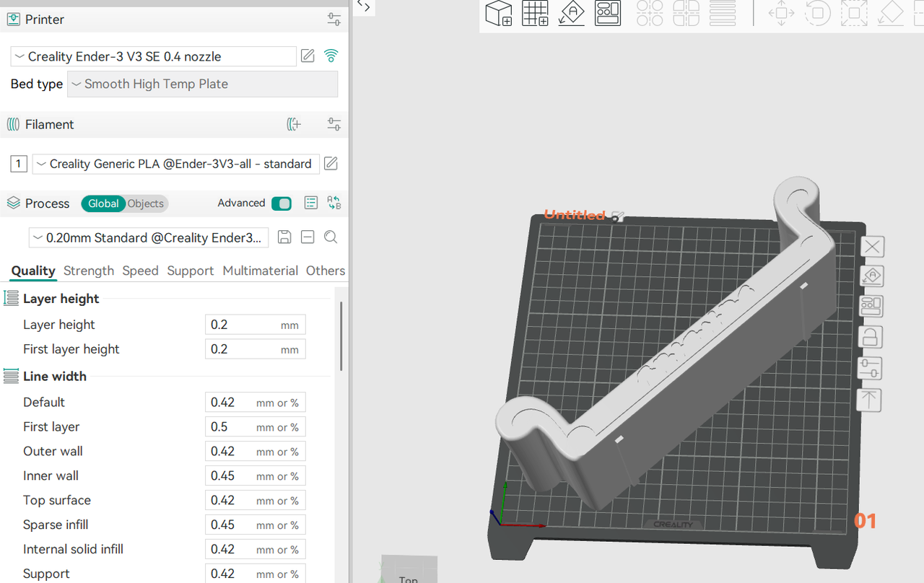Click the plate move-to-top arrow icon
The width and height of the screenshot is (924, 583).
(x=870, y=400)
